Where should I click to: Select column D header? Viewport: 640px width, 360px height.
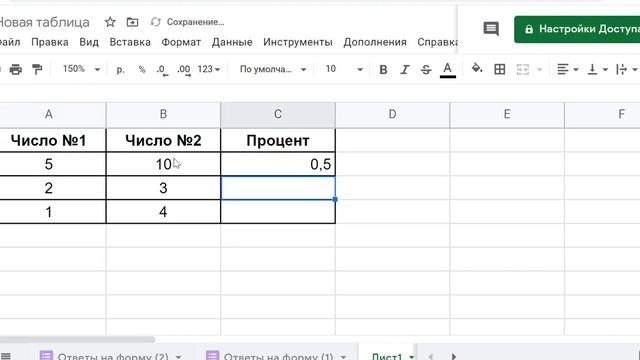393,114
